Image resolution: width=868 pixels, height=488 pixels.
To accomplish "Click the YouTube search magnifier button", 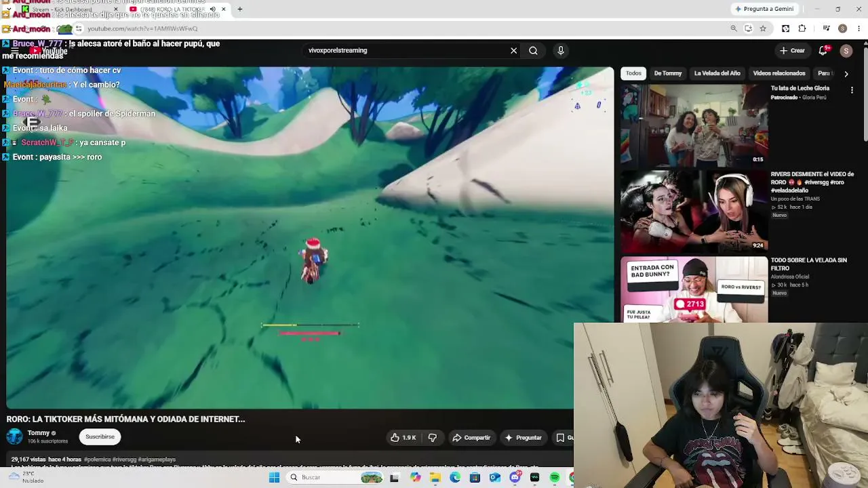I will click(533, 50).
